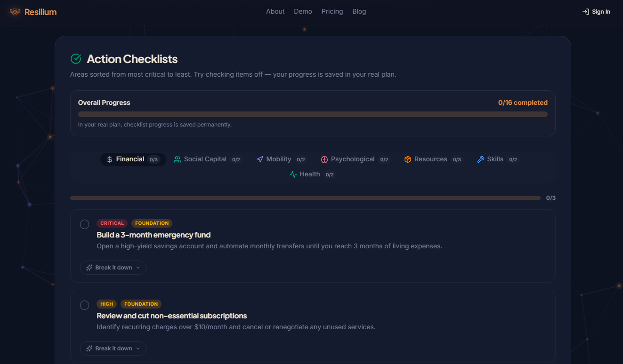Image resolution: width=623 pixels, height=364 pixels.
Task: Click the Financial dollar sign icon
Action: [110, 159]
